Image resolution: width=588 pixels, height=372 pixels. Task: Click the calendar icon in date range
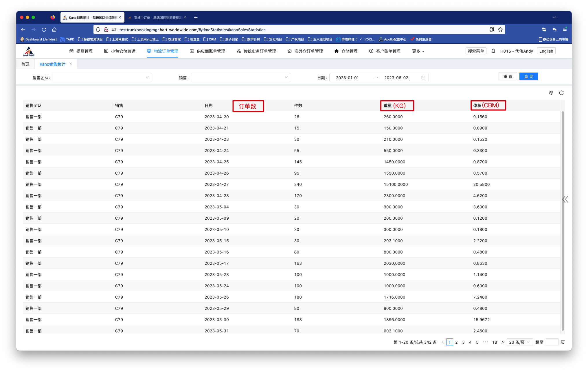[423, 77]
